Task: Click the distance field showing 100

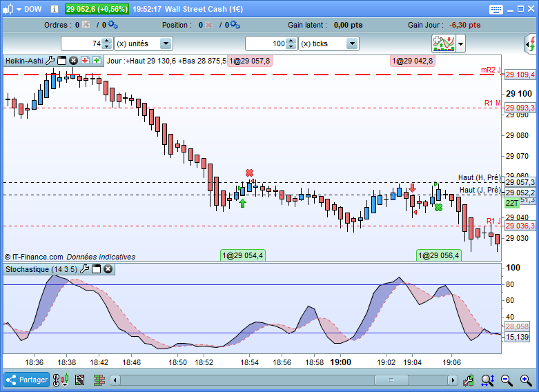Action: point(266,43)
